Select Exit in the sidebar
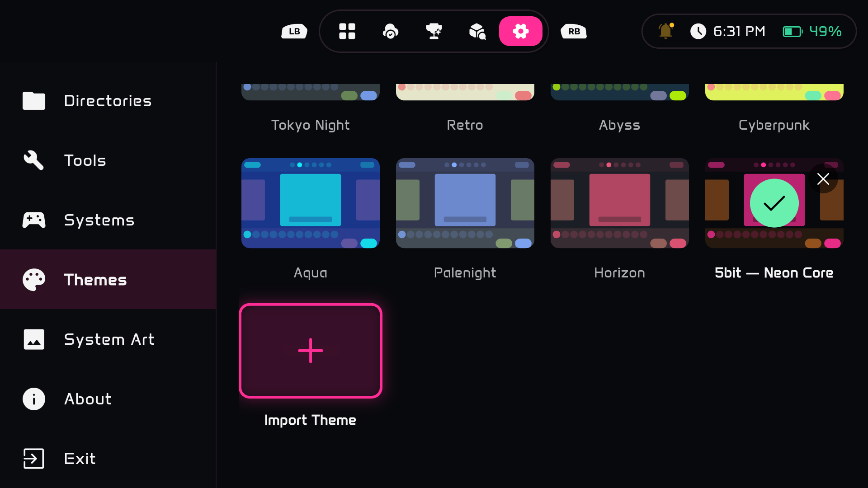 point(108,458)
